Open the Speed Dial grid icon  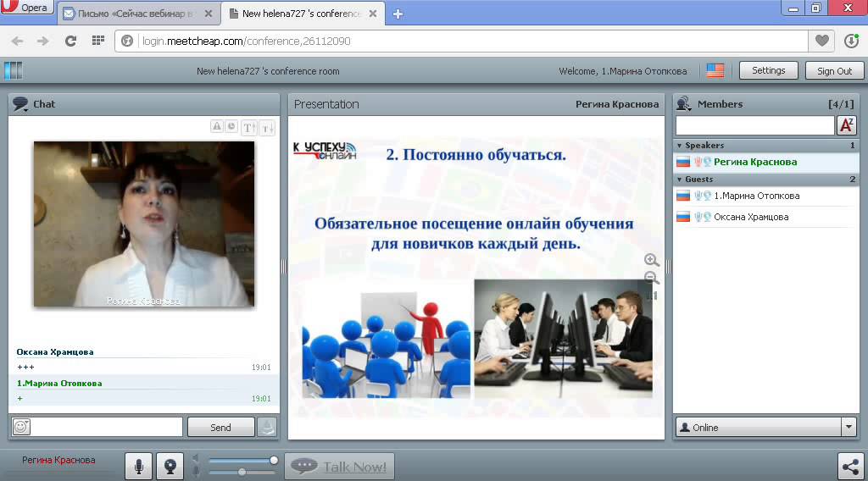98,41
